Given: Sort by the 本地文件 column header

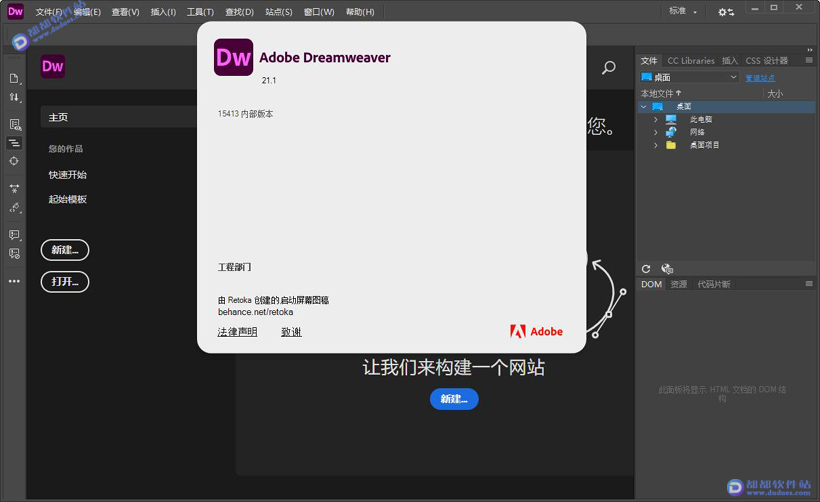Looking at the screenshot, I should point(661,94).
